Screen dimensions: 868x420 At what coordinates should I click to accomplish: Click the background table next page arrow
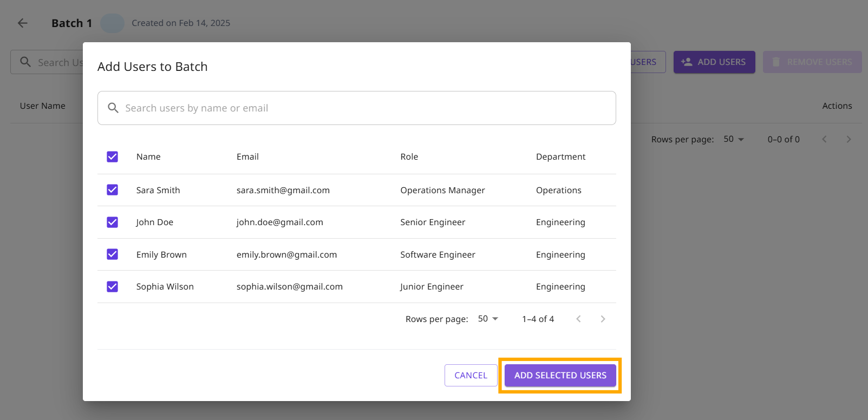point(849,139)
